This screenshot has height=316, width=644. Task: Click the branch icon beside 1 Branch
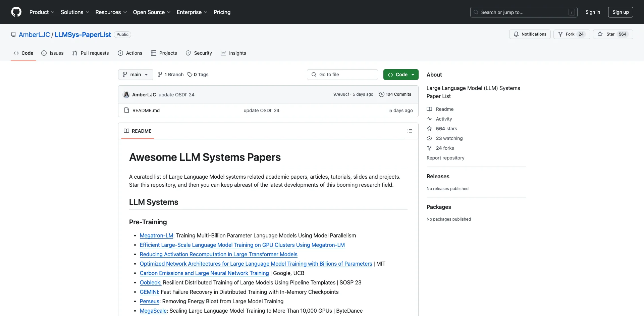coord(160,75)
